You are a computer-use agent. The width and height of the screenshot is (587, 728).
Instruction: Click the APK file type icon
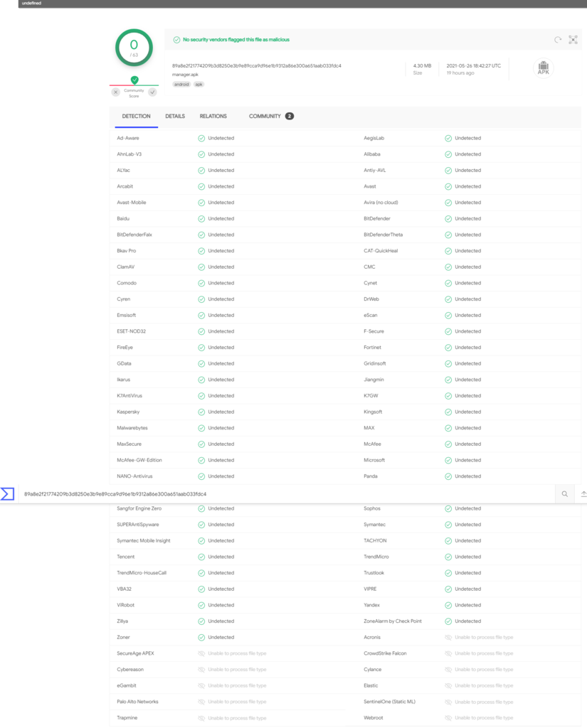coord(543,68)
